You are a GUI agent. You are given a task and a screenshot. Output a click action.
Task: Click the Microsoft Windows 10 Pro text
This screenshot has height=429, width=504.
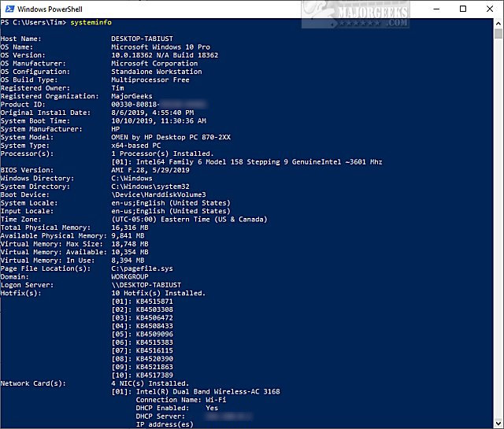(x=154, y=46)
